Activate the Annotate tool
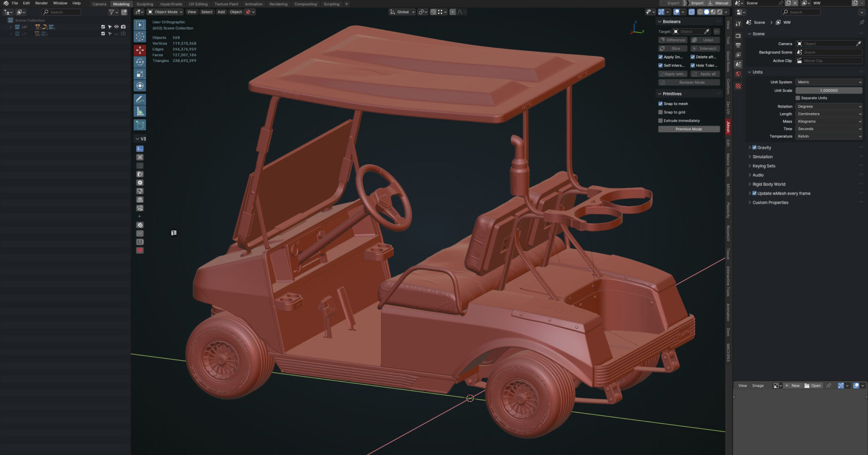Viewport: 868px width, 455px height. click(140, 99)
